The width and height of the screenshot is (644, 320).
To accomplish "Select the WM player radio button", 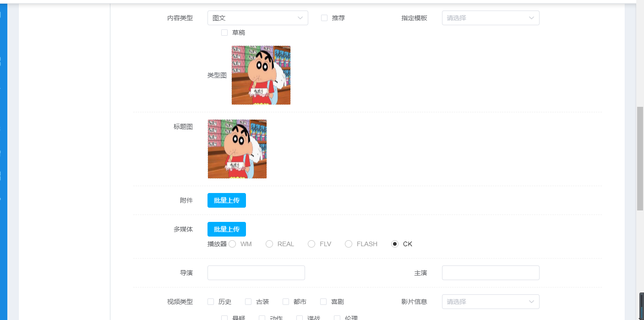I will (232, 244).
